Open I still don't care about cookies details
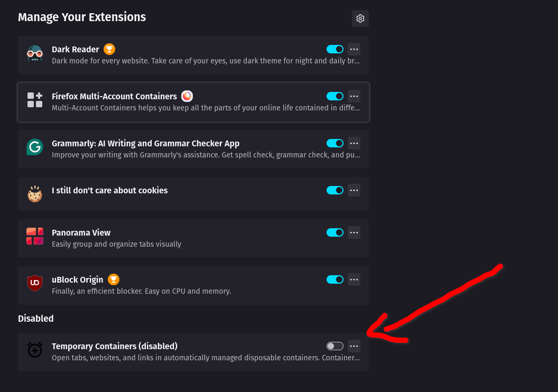558x392 pixels. 109,190
